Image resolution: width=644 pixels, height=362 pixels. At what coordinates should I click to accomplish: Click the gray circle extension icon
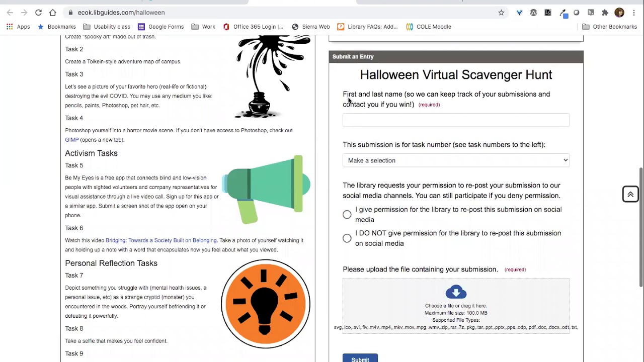577,13
